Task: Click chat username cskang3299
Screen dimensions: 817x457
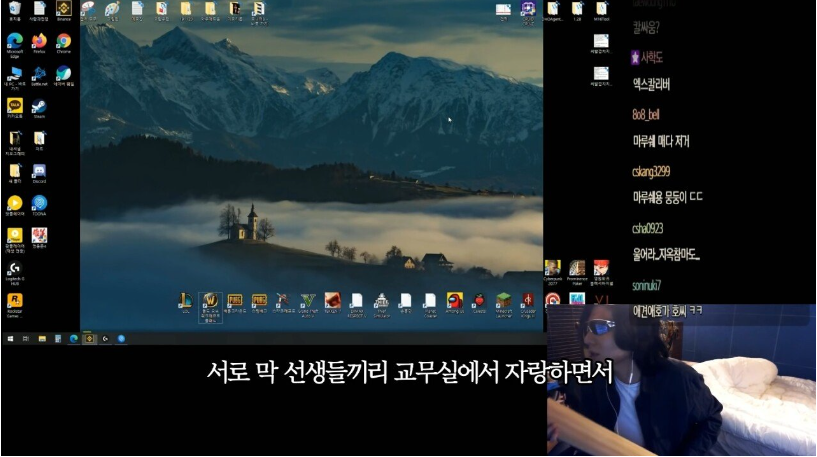Action: [651, 171]
